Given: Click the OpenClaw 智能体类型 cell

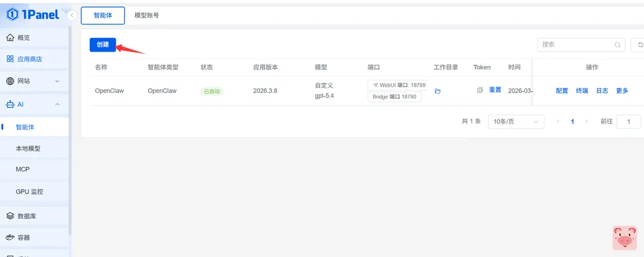Looking at the screenshot, I should pos(162,90).
